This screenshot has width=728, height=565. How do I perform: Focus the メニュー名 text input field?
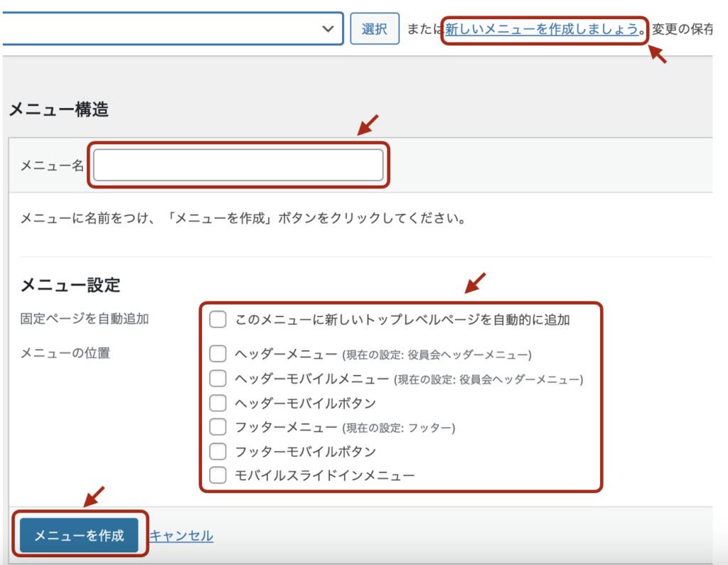pyautogui.click(x=238, y=166)
